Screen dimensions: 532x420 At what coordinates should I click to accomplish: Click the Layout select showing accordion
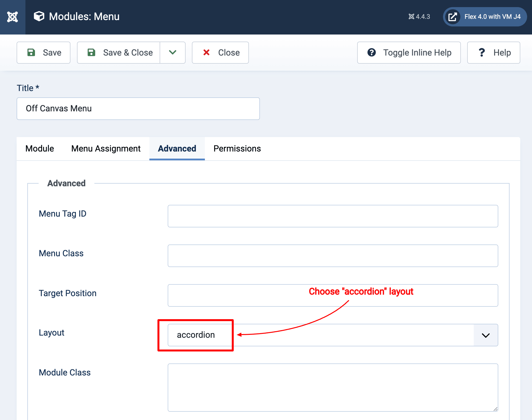[319, 335]
